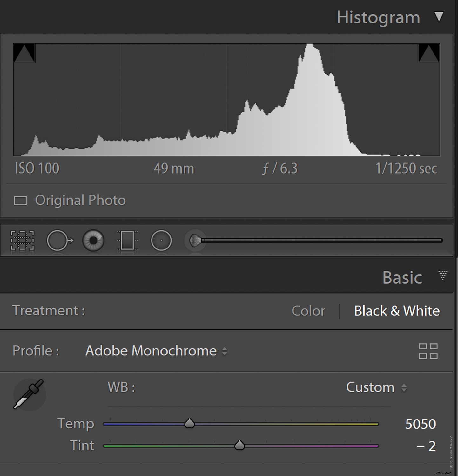Click the ISO 100 exposure info text
Screen dimensions: 458x476
point(37,169)
